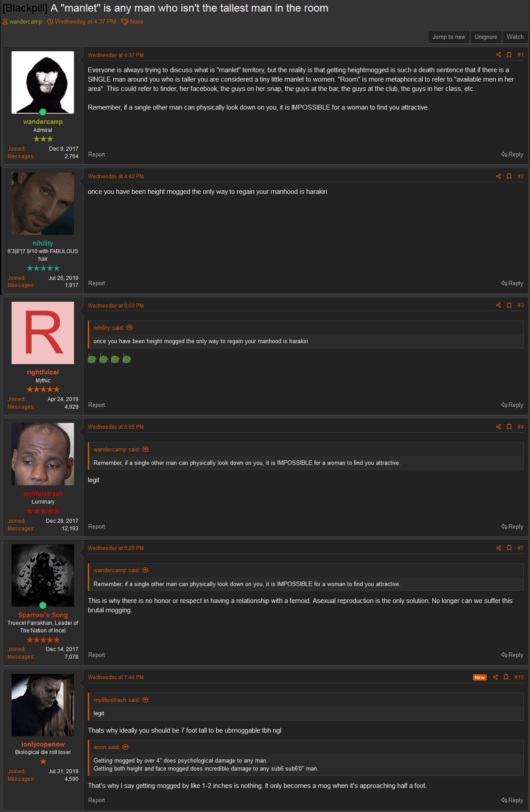
Task: Click share icon on post #3
Action: pos(498,305)
